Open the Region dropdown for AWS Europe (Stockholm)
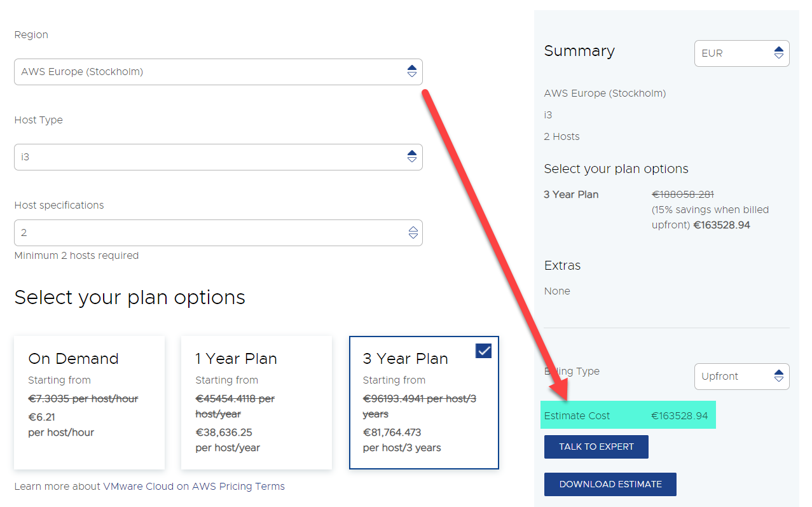The width and height of the screenshot is (812, 507). (210, 72)
